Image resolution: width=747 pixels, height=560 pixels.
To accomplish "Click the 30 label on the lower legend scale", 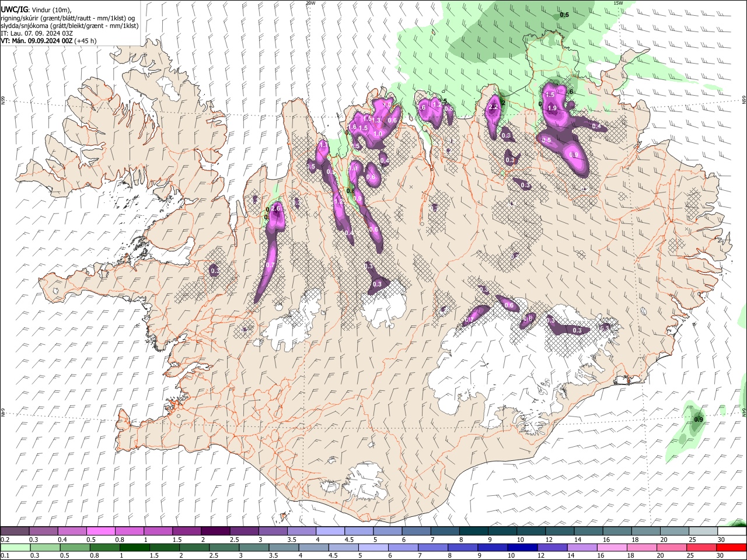I will click(x=719, y=556).
